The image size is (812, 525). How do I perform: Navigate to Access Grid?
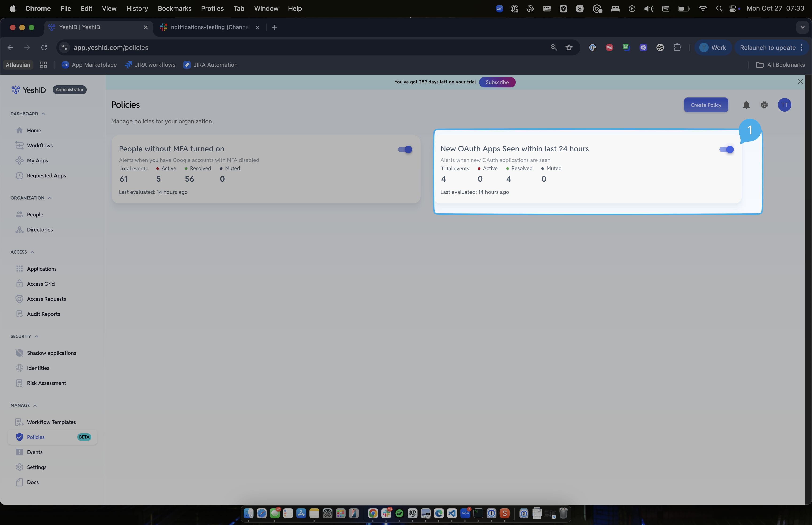click(x=41, y=284)
